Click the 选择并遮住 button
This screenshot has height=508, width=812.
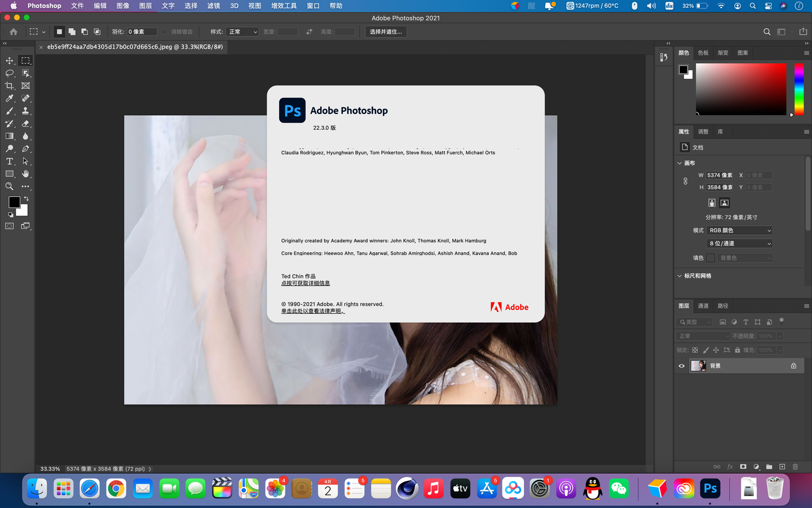[x=386, y=32]
